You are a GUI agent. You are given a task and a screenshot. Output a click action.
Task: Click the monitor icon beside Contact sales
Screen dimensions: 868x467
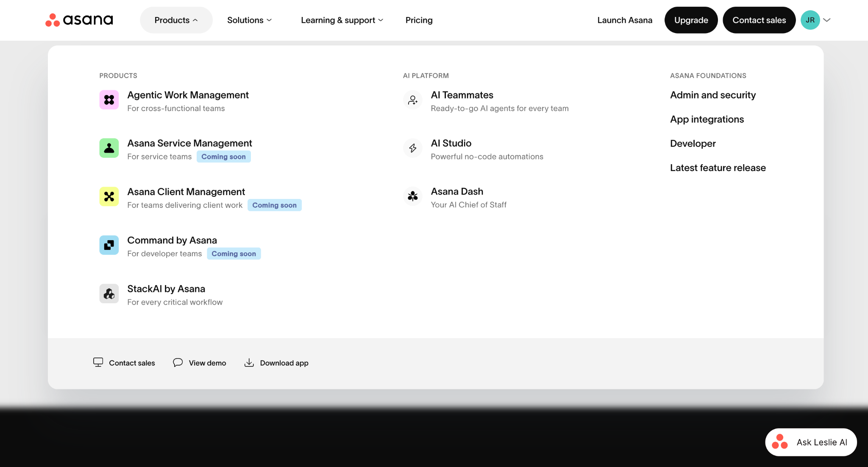[98, 362]
